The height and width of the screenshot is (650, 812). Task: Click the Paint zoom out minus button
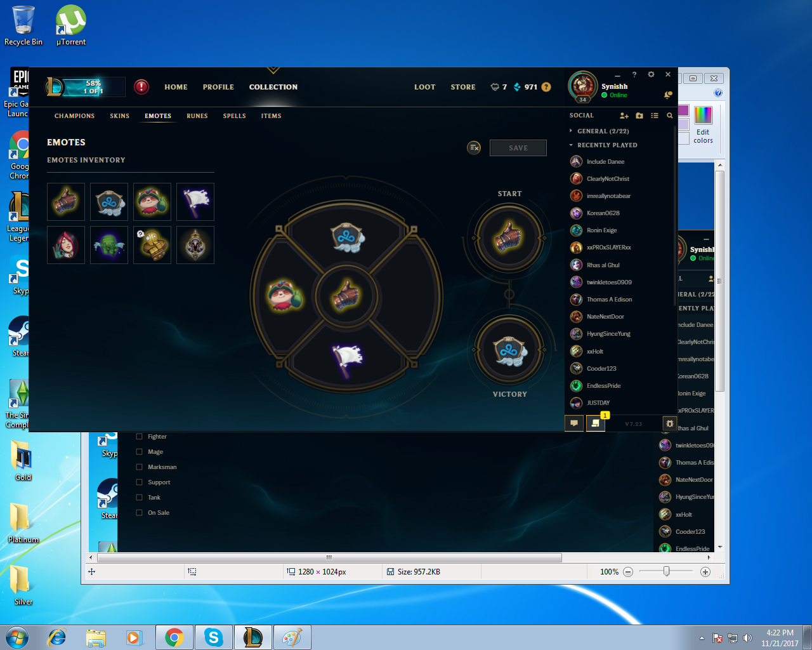[x=628, y=572]
